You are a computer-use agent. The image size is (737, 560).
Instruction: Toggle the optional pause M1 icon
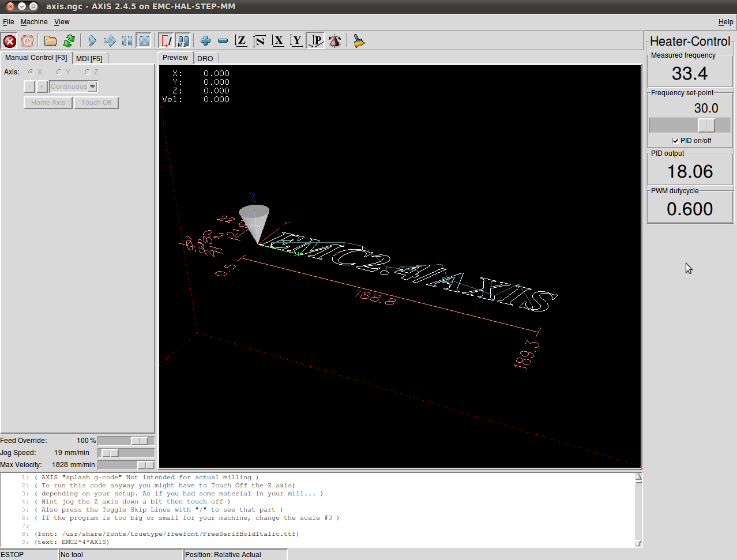(183, 41)
